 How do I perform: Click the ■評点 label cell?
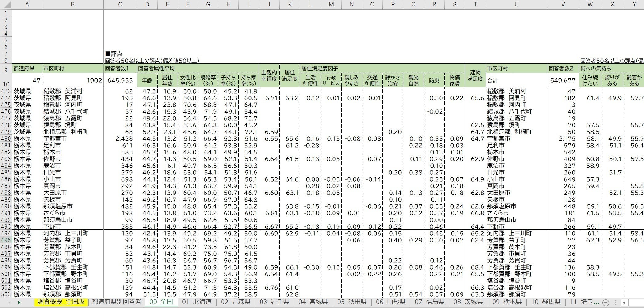[x=114, y=54]
